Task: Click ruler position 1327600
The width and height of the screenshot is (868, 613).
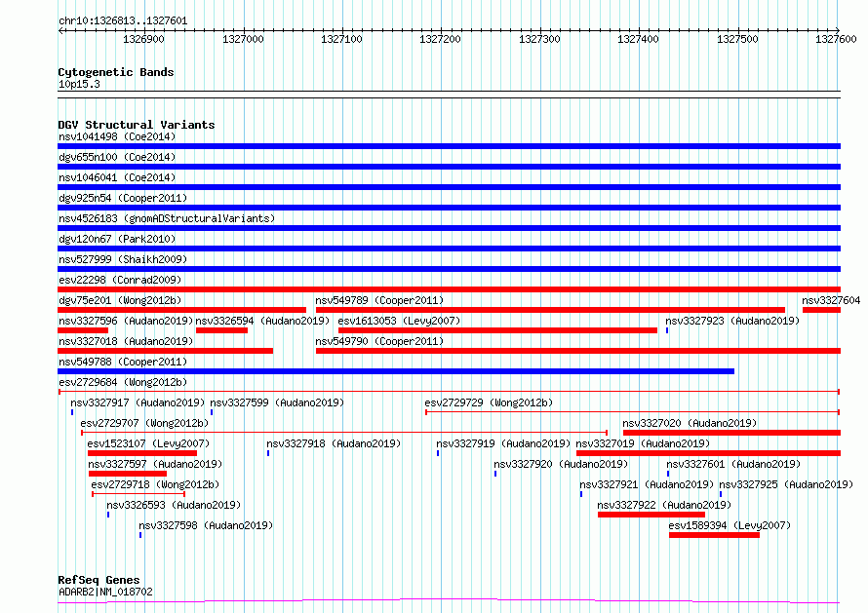Action: point(836,39)
